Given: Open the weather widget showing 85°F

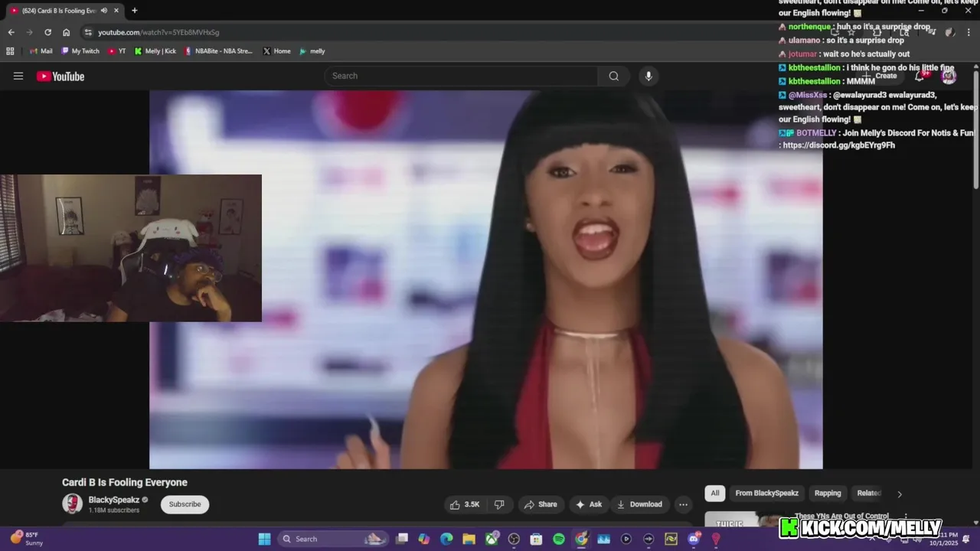Looking at the screenshot, I should [x=27, y=539].
